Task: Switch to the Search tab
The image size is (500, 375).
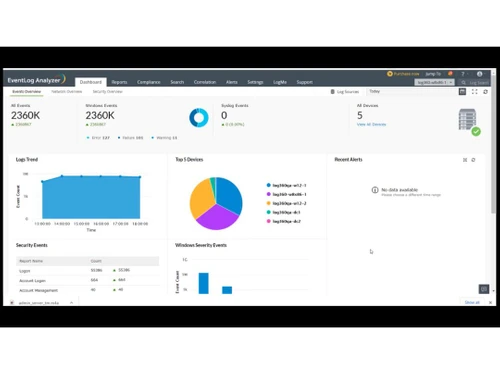Action: click(x=177, y=82)
